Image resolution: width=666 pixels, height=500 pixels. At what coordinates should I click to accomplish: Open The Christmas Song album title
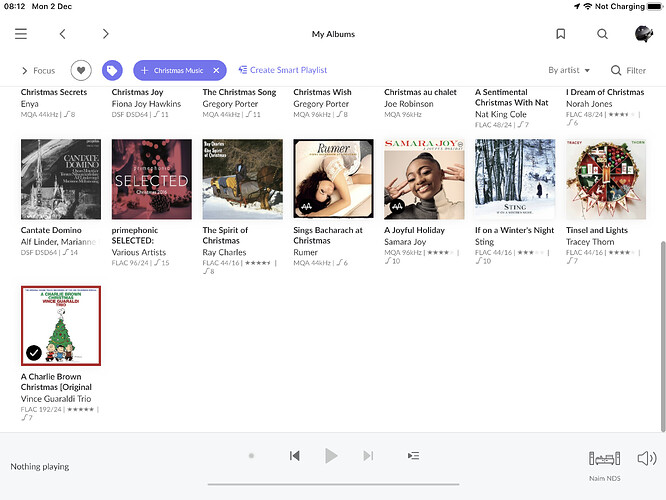239,92
